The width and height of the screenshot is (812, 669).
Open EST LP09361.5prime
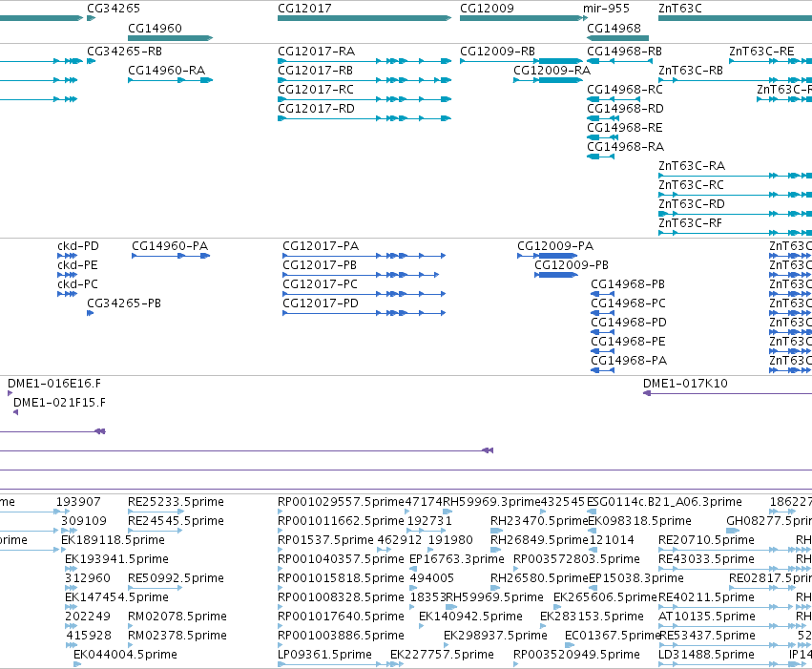324,655
